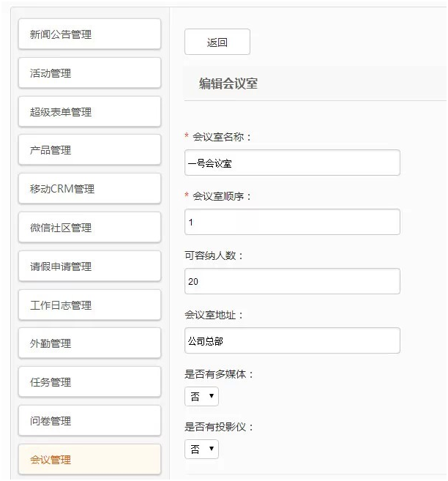The width and height of the screenshot is (448, 481).
Task: Open 新闻公告管理 in the sidebar
Action: (x=89, y=34)
